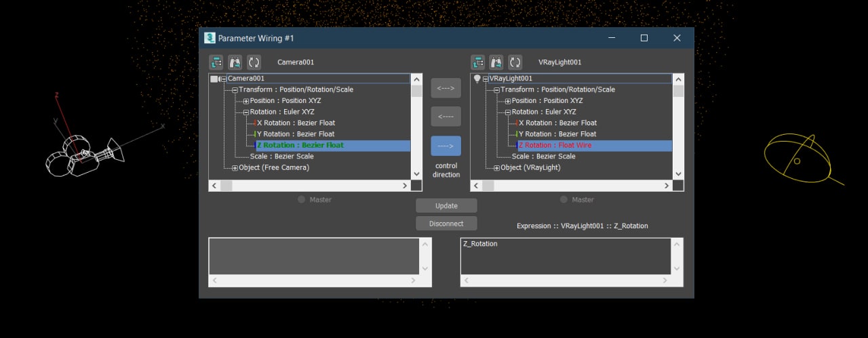Set two-way control direction with <---> button

click(446, 88)
